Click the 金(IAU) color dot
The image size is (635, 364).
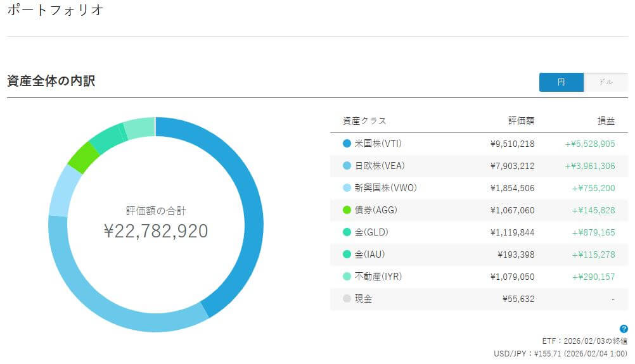click(x=346, y=254)
